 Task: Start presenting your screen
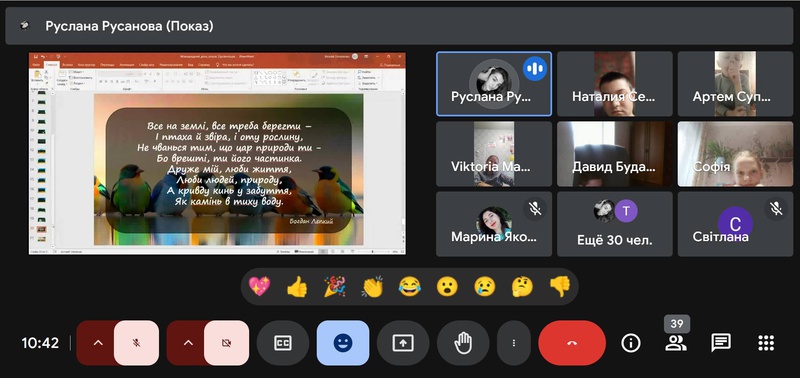(x=403, y=343)
